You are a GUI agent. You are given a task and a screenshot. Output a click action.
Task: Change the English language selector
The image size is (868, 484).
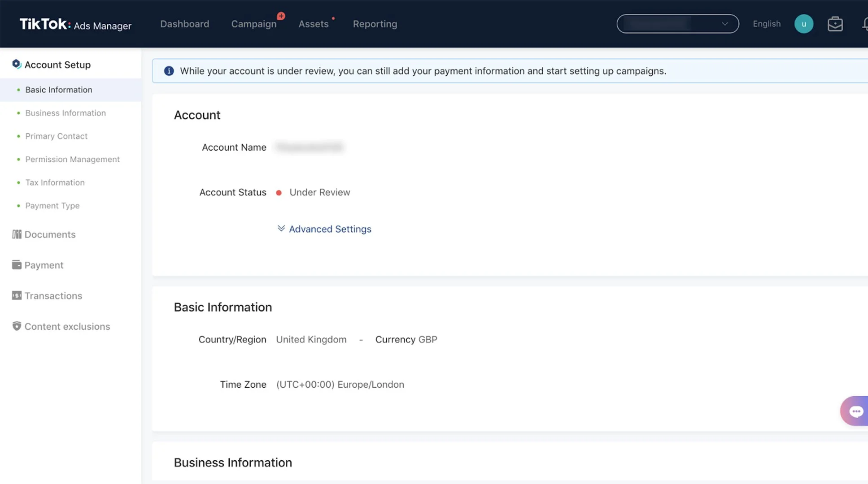point(766,24)
